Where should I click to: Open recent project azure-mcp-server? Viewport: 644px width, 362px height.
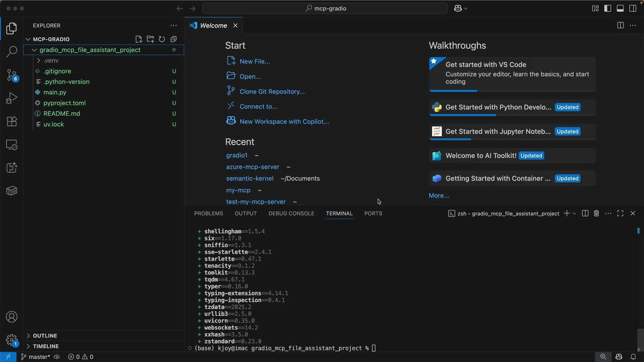point(253,167)
